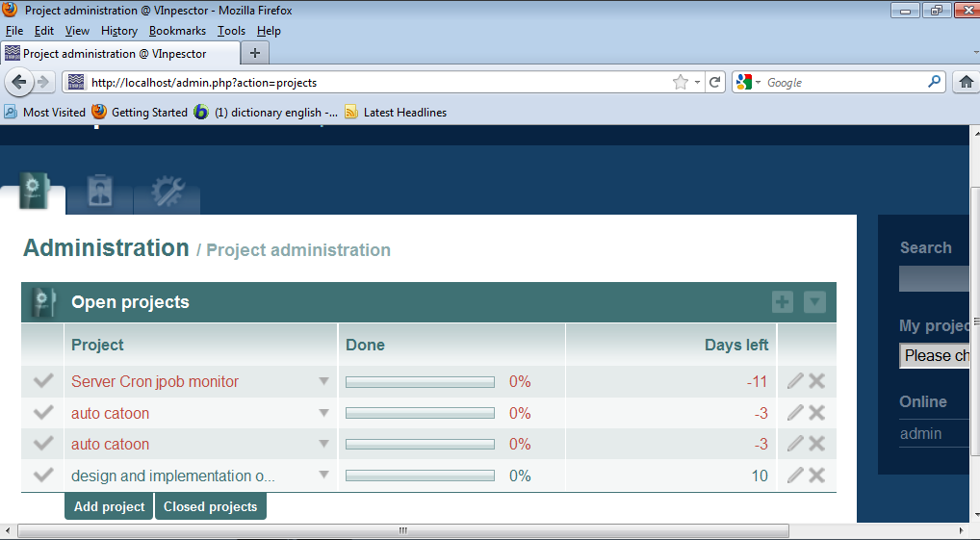Screen dimensions: 980x540
Task: Click the plus icon in Open projects header
Action: tap(783, 302)
